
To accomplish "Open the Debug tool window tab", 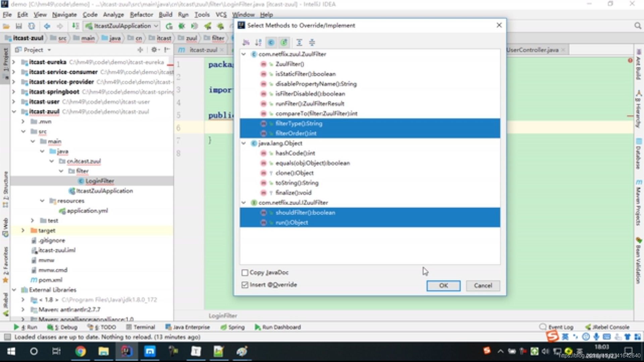I will click(x=62, y=327).
